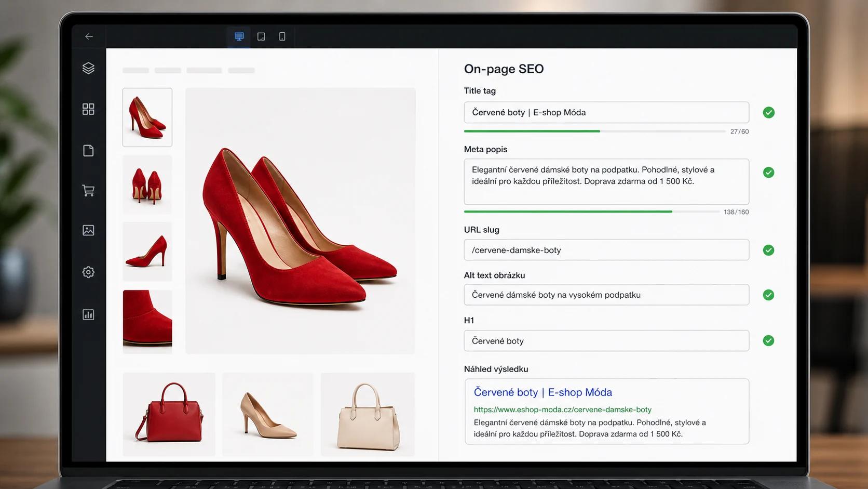Click the Meta popis text area

pyautogui.click(x=606, y=181)
